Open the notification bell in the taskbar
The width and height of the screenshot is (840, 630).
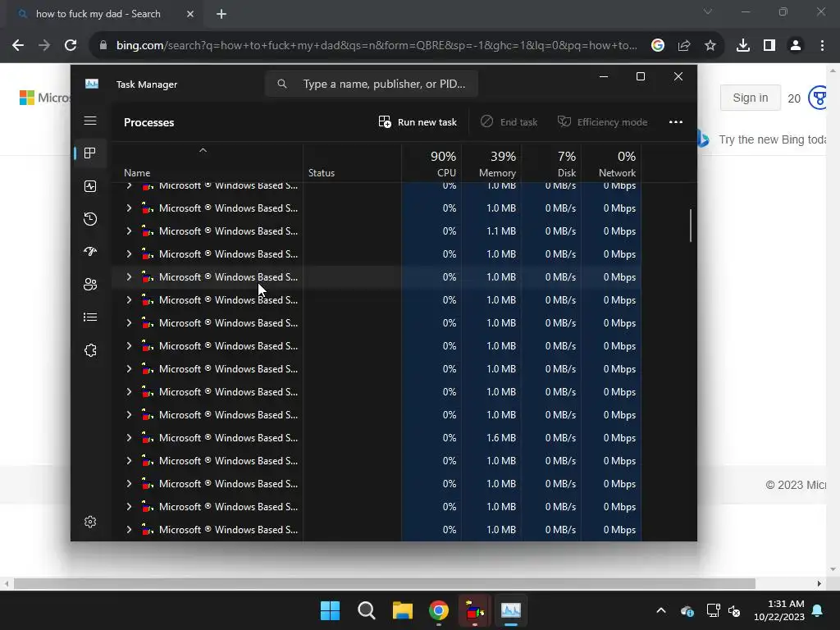click(818, 610)
